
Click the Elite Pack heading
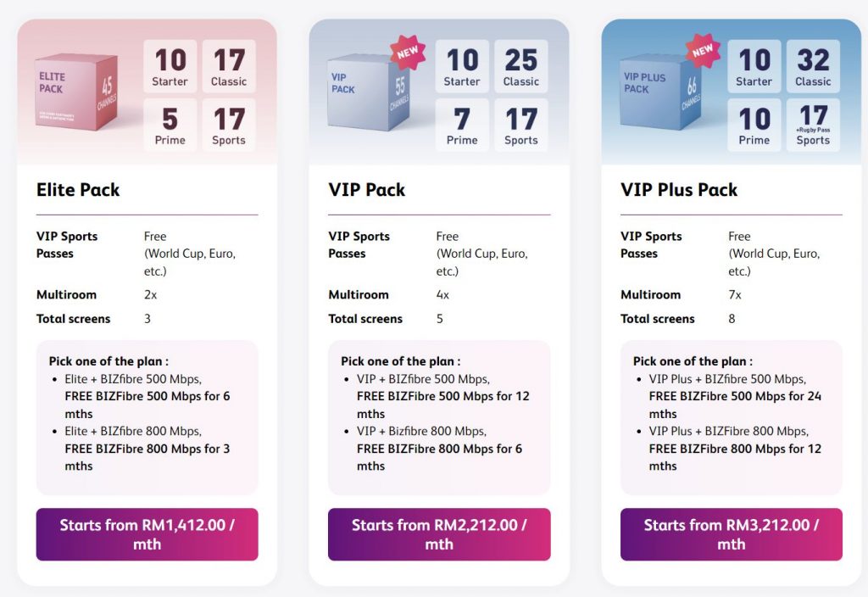pos(78,190)
